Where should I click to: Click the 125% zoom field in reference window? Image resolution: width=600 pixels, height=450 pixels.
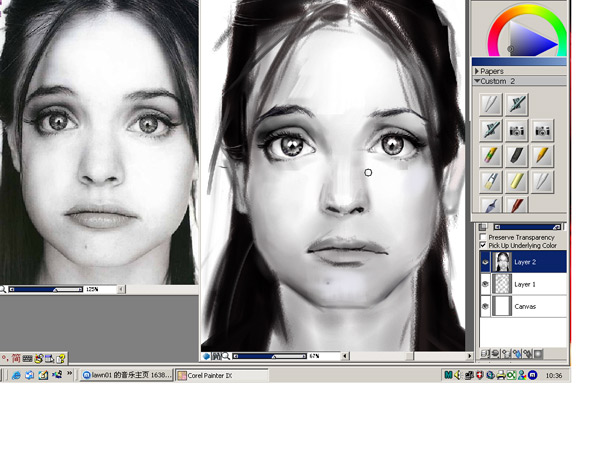(x=100, y=290)
